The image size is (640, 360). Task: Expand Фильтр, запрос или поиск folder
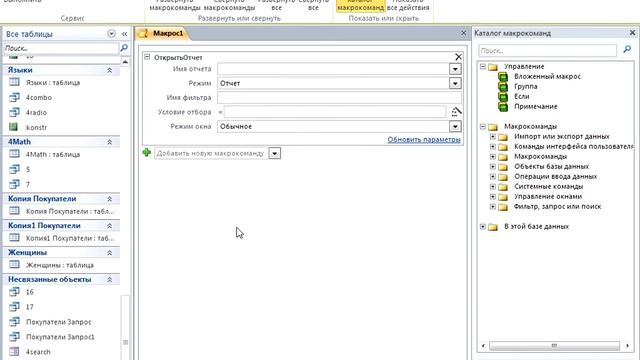(493, 207)
